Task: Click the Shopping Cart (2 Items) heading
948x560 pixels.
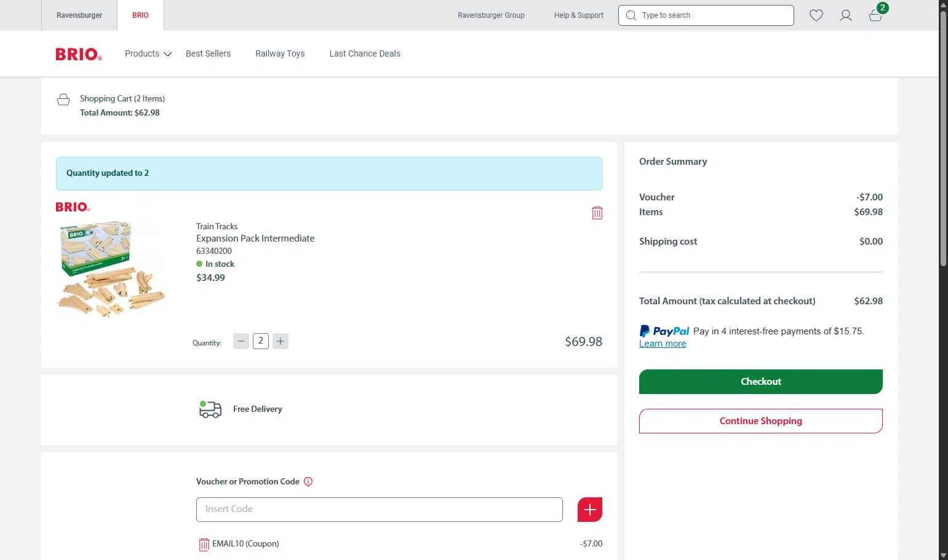Action: [x=122, y=98]
